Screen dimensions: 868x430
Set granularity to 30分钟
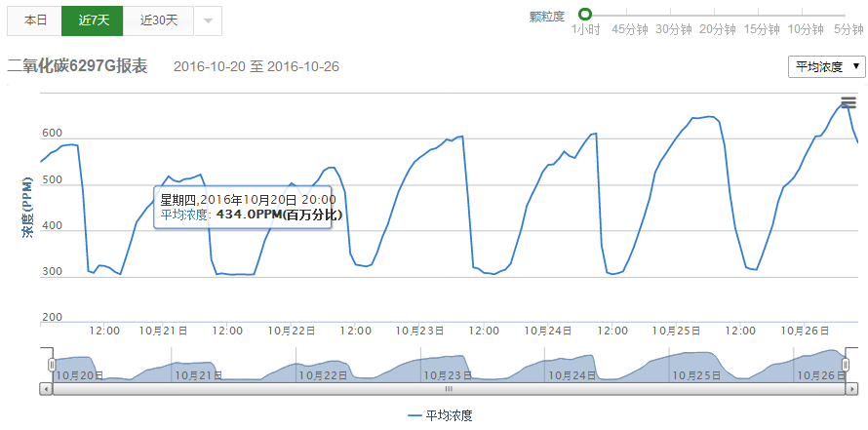coord(673,29)
